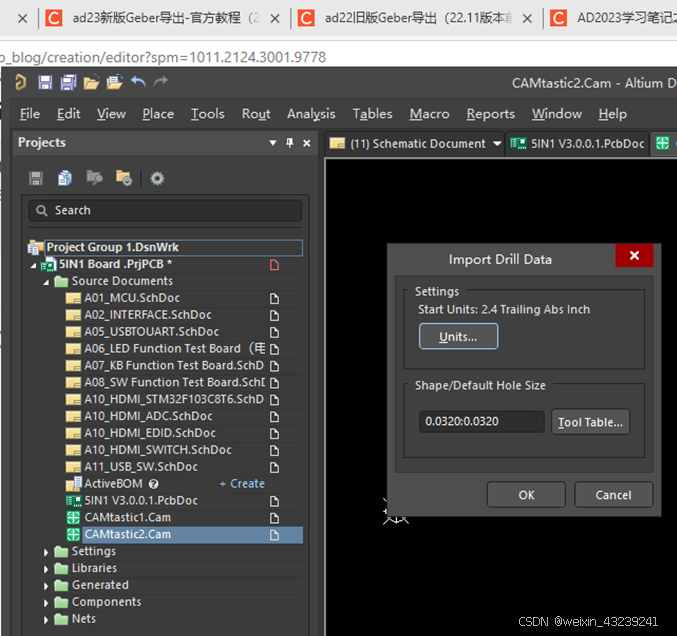Viewport: 677px width, 636px height.
Task: Open the Help menu
Action: click(613, 114)
